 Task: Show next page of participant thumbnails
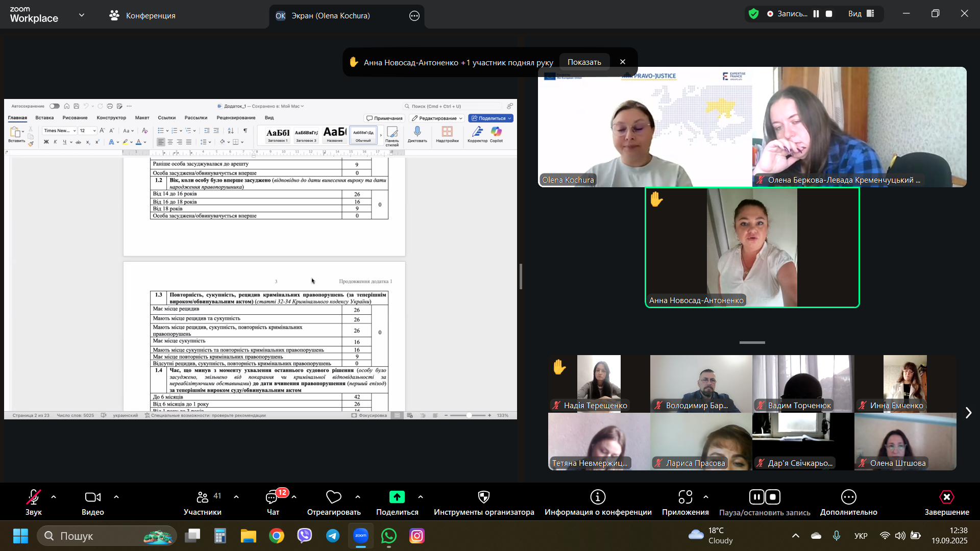(968, 413)
